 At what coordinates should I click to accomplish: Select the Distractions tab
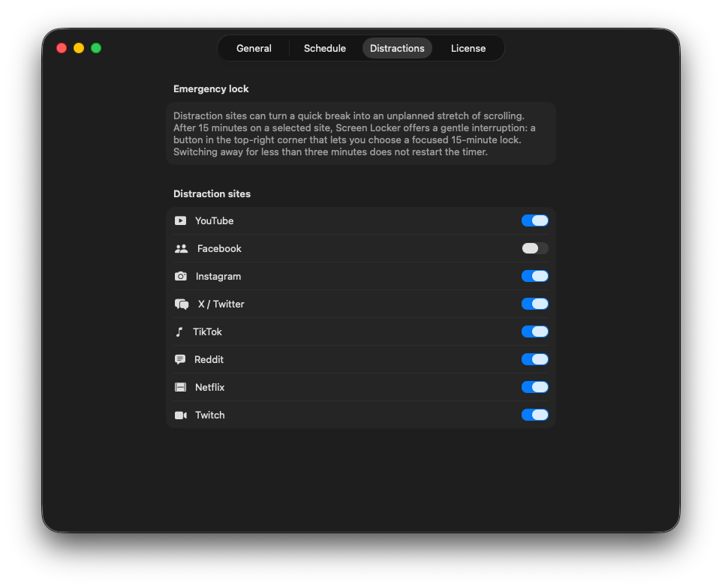click(x=397, y=48)
